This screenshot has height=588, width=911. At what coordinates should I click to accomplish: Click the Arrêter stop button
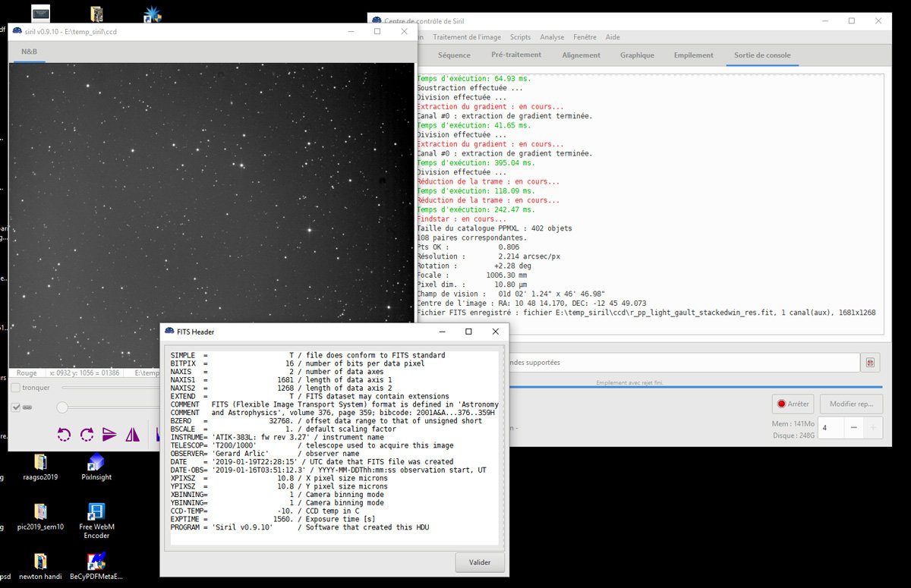[x=793, y=404]
